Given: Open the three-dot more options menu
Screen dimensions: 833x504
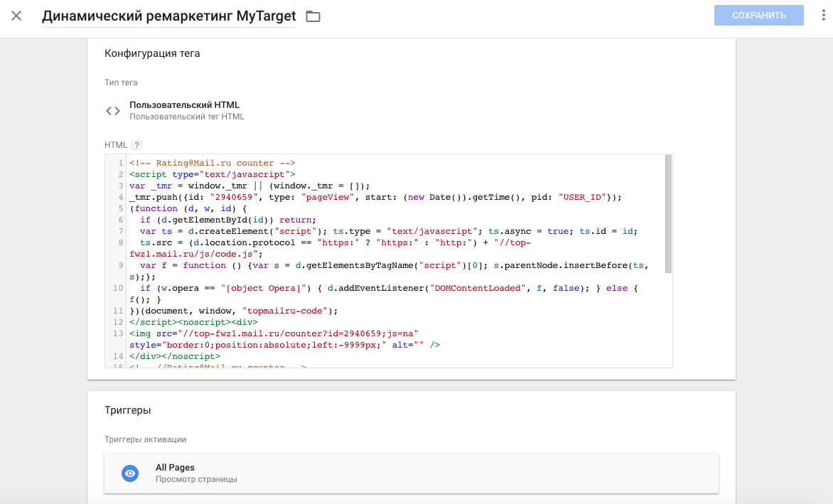Looking at the screenshot, I should click(824, 16).
